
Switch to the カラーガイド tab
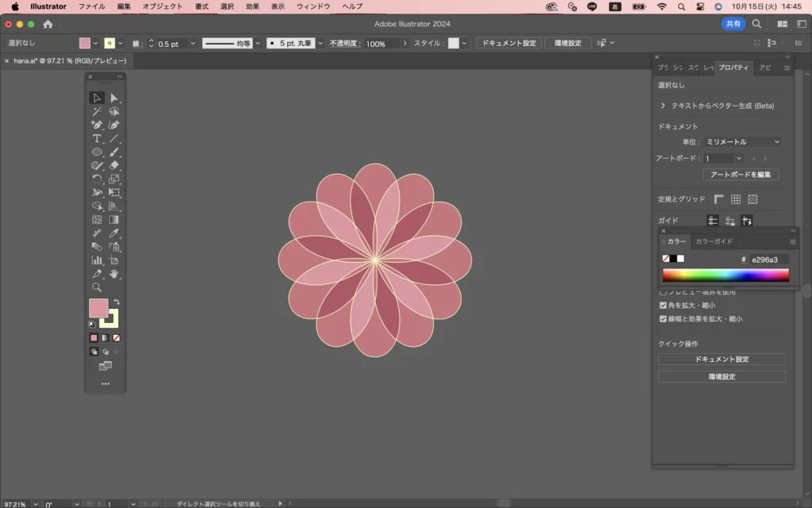[714, 241]
